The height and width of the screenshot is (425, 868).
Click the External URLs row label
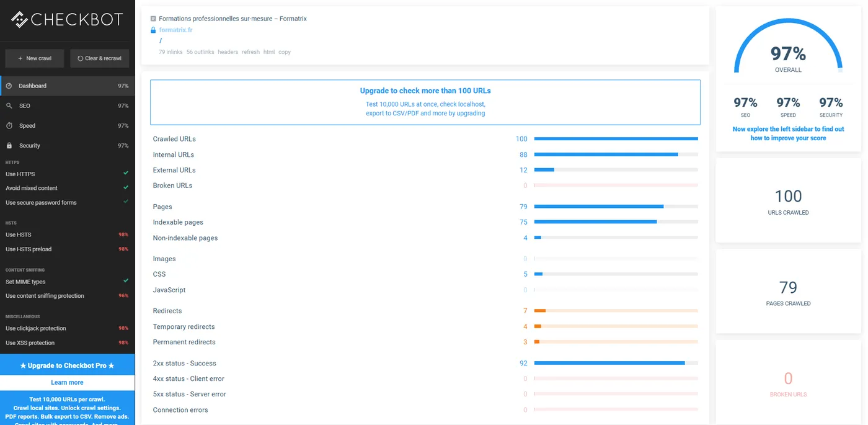[x=174, y=170]
